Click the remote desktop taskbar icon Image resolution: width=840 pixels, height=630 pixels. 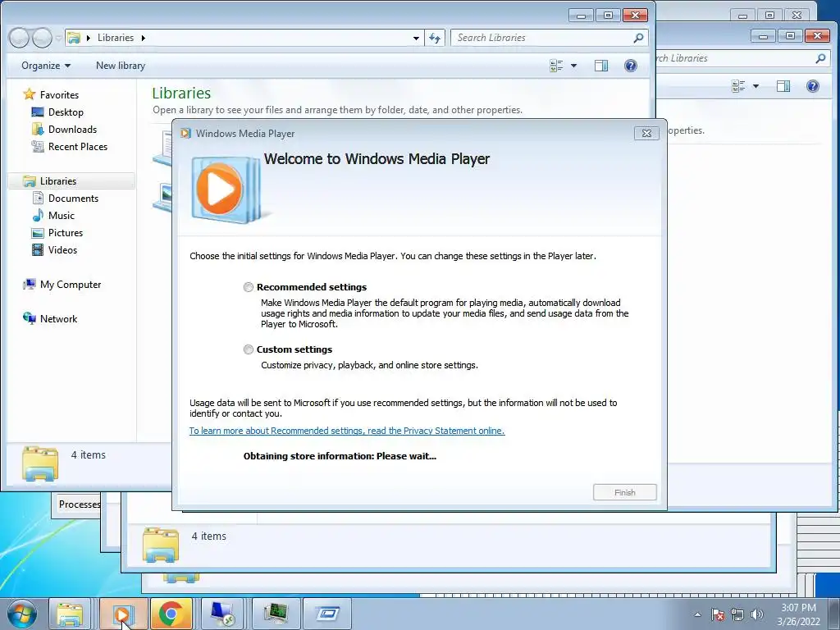click(x=221, y=614)
